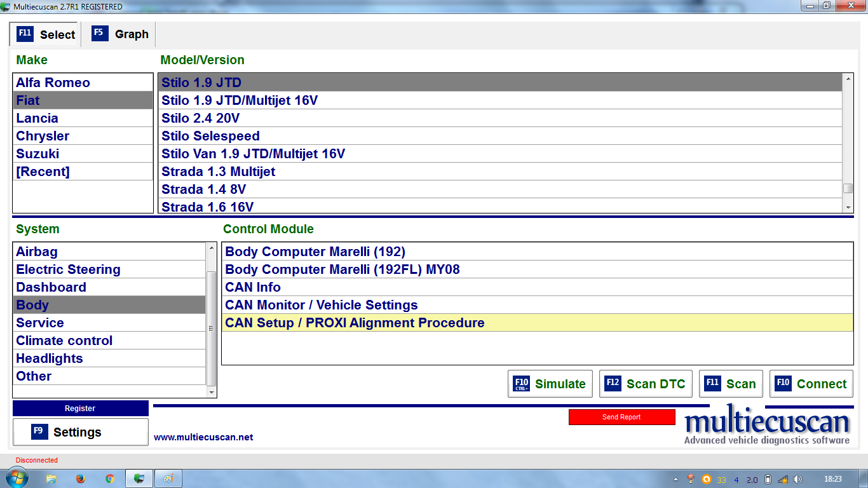Select Suzuki in the Make list
This screenshot has width=868, height=488.
tap(83, 154)
